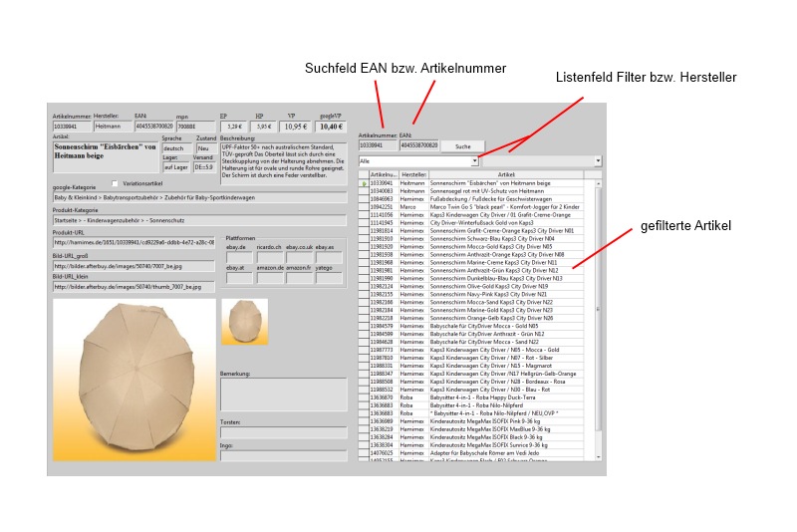Click the Suche button

pos(462,146)
